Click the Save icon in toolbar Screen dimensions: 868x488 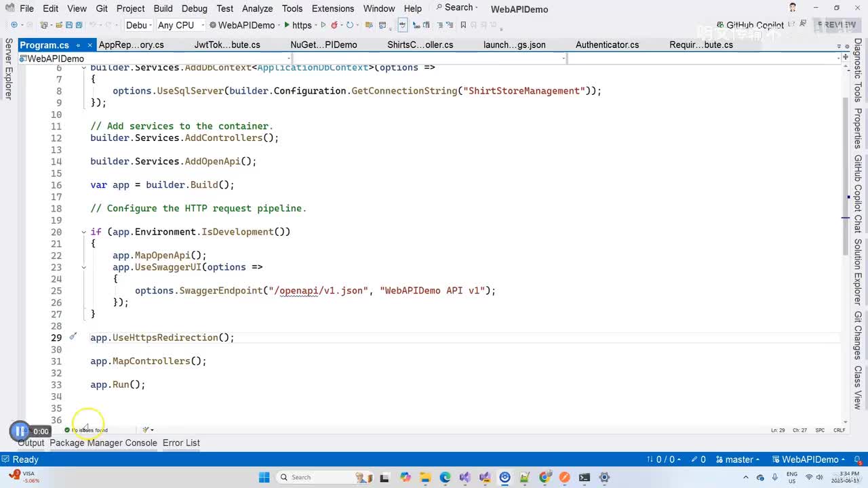click(68, 25)
